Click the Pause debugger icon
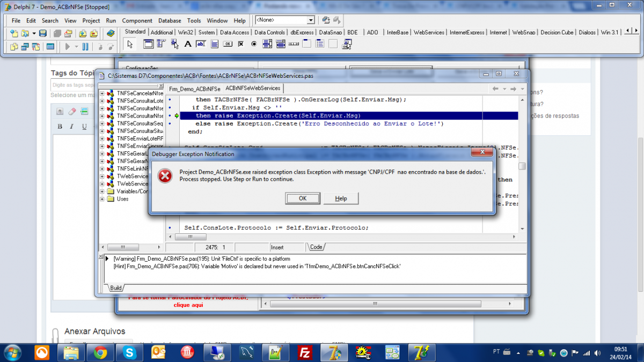The height and width of the screenshot is (362, 644). pos(85,47)
